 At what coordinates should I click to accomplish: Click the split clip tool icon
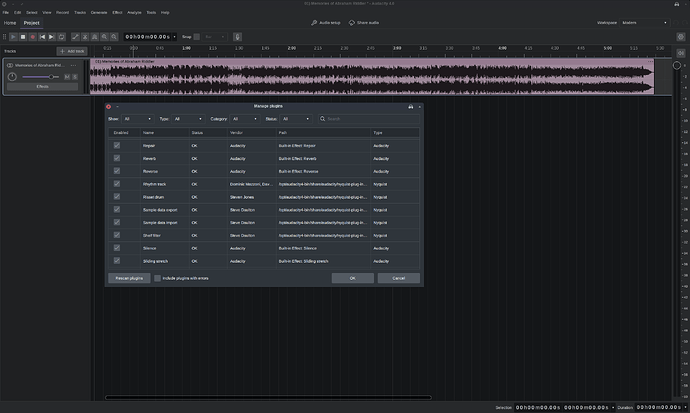pyautogui.click(x=85, y=37)
